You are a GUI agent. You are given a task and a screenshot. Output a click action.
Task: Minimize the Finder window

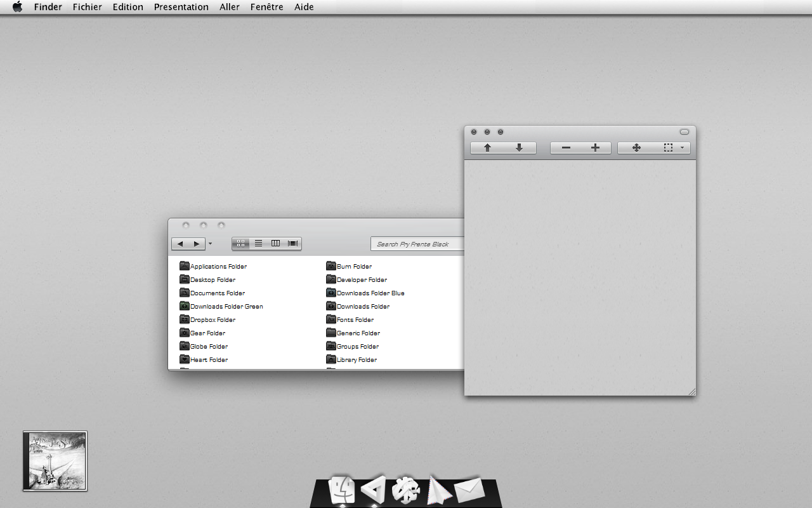204,225
